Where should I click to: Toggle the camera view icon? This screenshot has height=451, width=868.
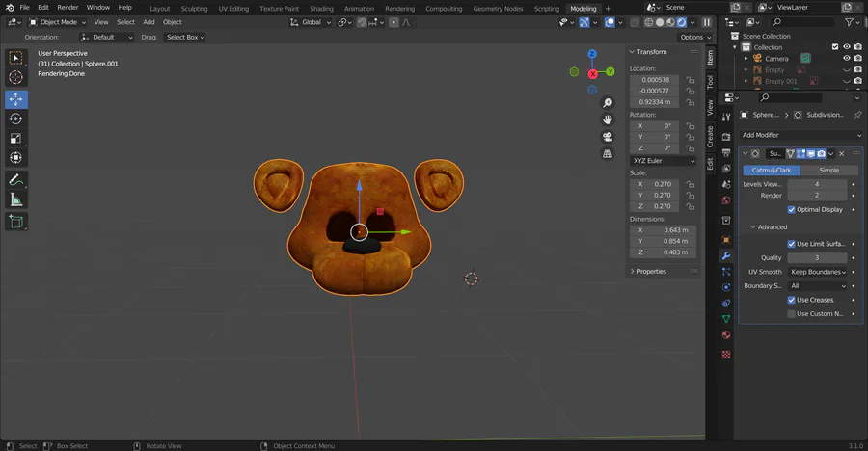(x=608, y=137)
